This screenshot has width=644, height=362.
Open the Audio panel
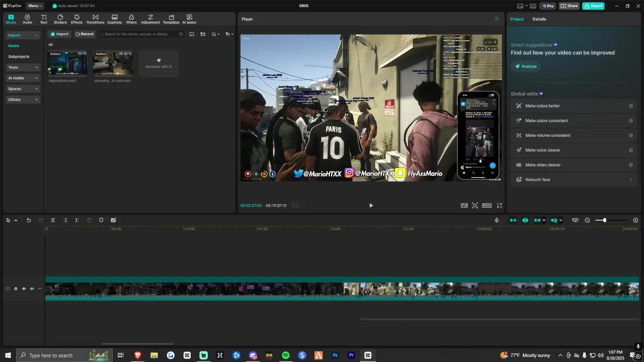point(27,19)
